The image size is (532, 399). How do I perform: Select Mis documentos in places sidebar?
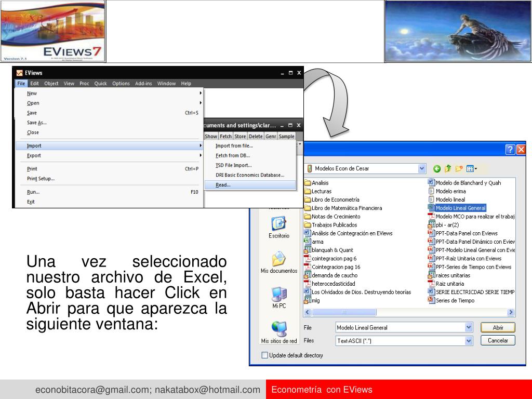click(279, 262)
